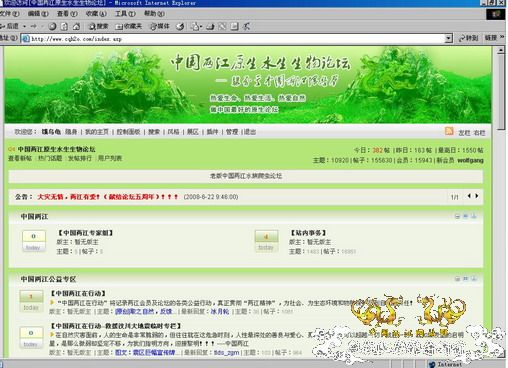Click the next announcement arrow
The width and height of the screenshot is (508, 368).
(x=477, y=196)
